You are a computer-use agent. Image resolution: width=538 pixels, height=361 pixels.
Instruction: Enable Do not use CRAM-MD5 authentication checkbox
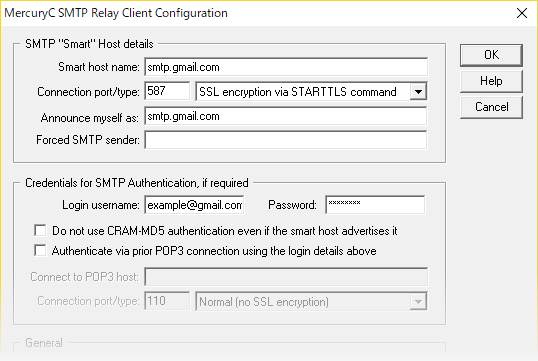click(x=40, y=231)
